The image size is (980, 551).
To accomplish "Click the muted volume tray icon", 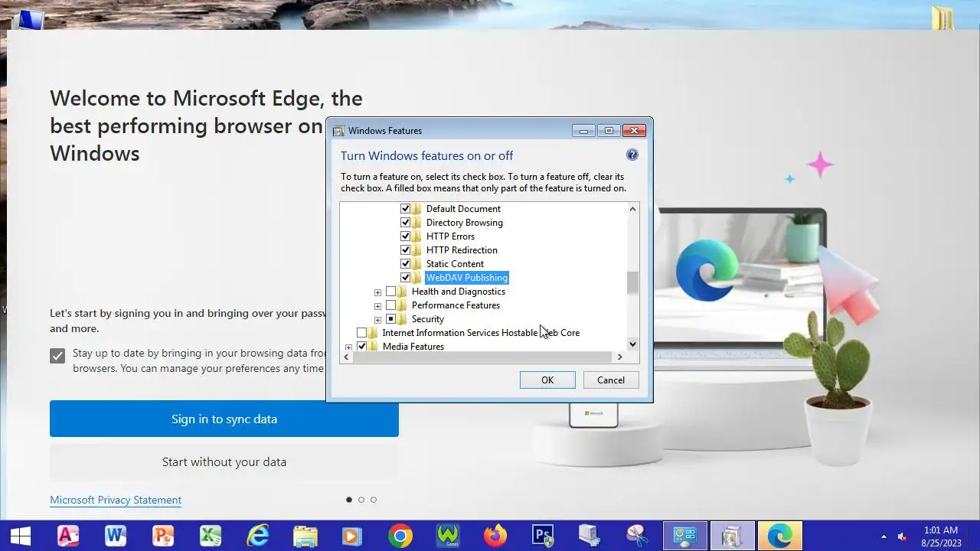I will (902, 536).
